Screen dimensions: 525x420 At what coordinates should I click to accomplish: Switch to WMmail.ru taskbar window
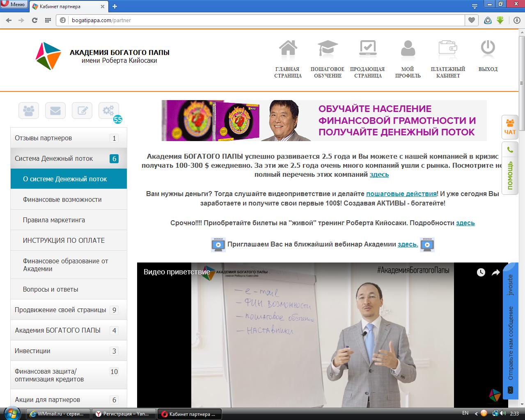click(x=58, y=414)
